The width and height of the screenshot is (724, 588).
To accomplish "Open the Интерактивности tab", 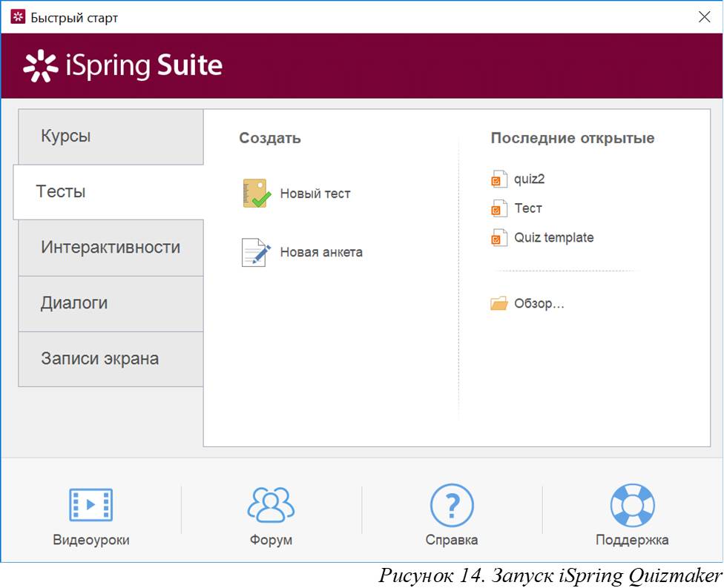I will (110, 248).
